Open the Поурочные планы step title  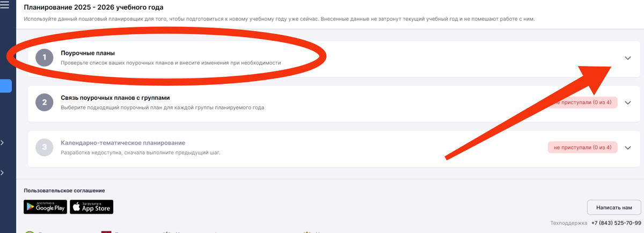(88, 53)
